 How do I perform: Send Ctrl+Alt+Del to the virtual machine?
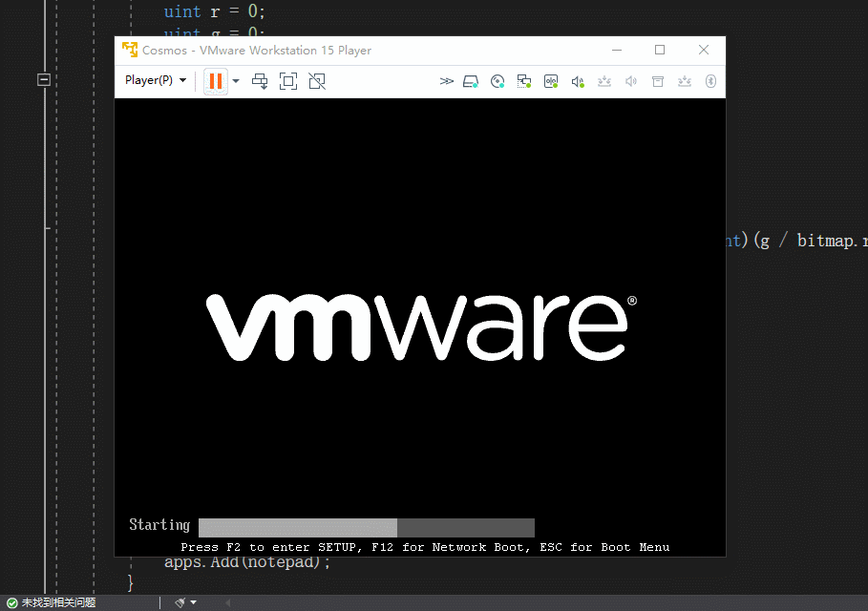(x=260, y=81)
